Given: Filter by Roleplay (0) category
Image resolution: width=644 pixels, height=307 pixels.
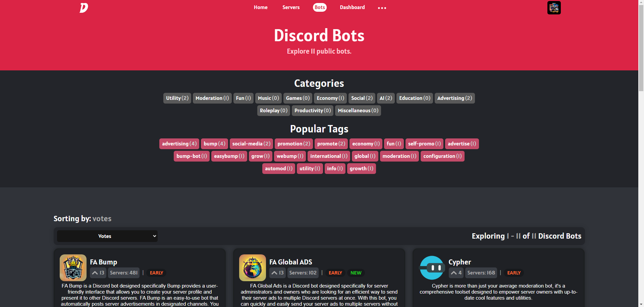Looking at the screenshot, I should [x=274, y=111].
